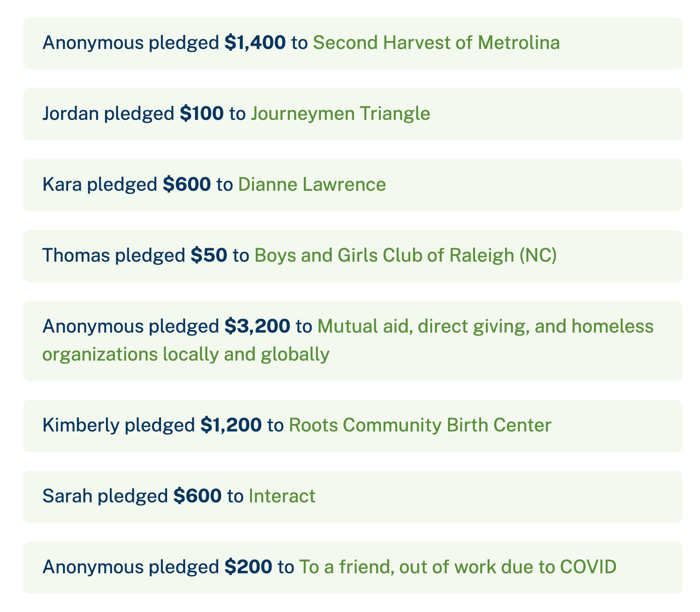Viewport: 700px width, 612px height.
Task: Click organizations locally and globally text
Action: click(x=186, y=355)
